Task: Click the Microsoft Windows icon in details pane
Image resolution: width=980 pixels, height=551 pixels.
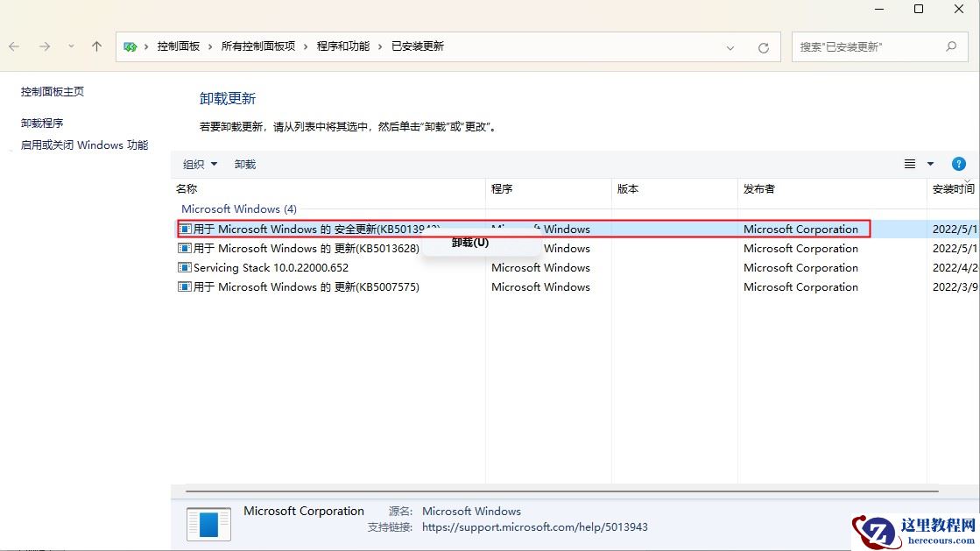Action: 208,525
